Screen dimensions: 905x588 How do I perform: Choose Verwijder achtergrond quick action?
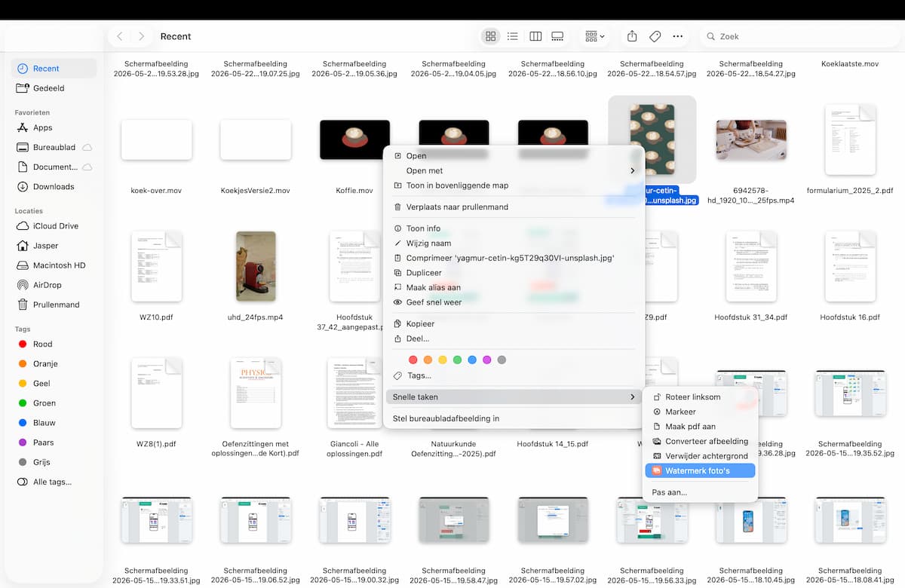coord(701,456)
